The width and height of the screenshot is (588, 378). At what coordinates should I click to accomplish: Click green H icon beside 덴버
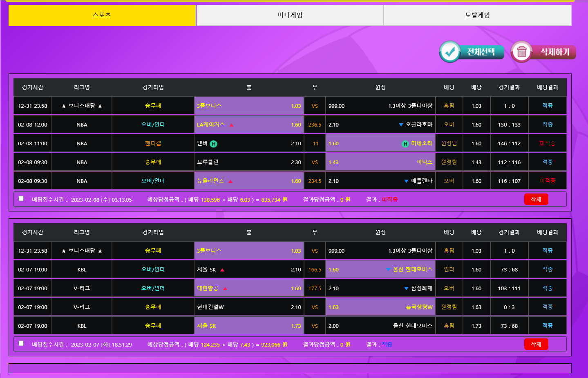pos(213,144)
